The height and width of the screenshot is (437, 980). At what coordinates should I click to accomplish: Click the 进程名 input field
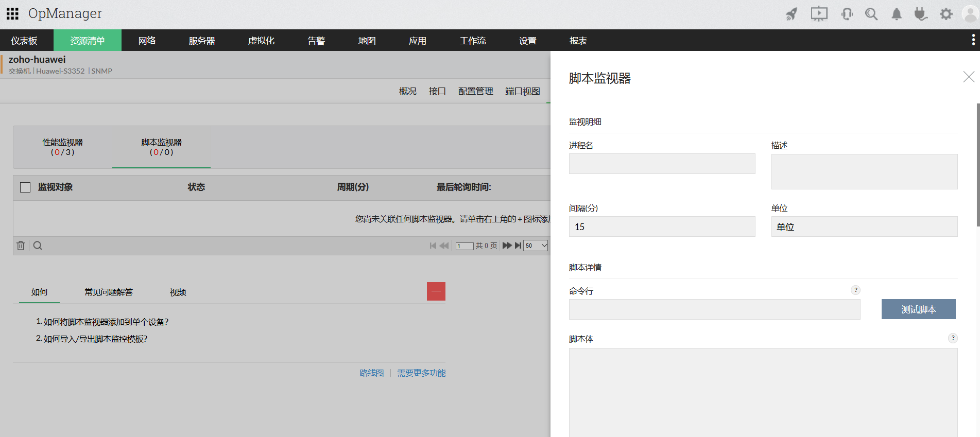[x=662, y=164]
